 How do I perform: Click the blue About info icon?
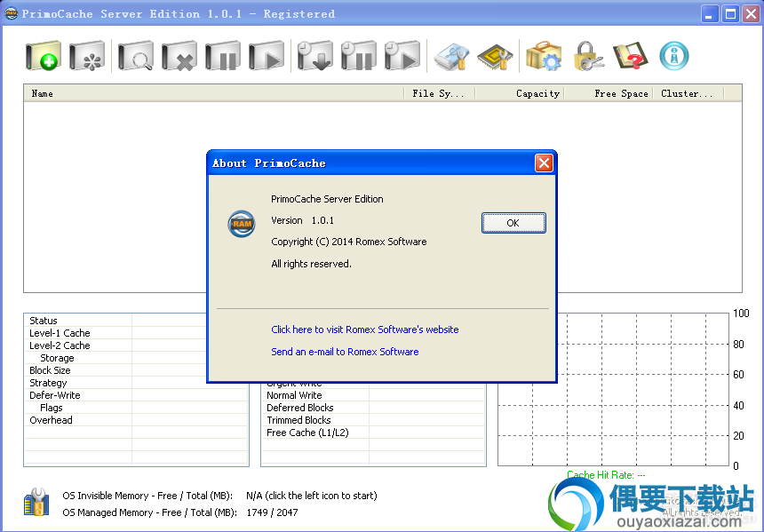[x=674, y=56]
